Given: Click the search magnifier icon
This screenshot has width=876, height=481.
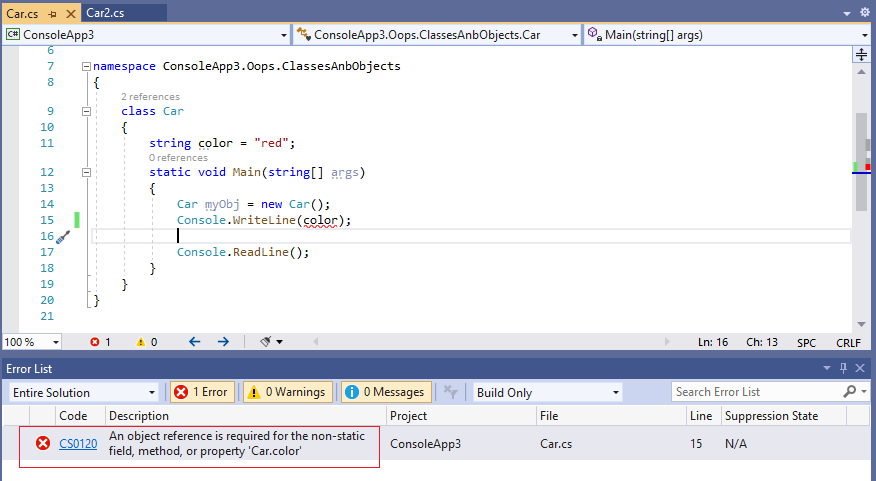Looking at the screenshot, I should point(849,392).
